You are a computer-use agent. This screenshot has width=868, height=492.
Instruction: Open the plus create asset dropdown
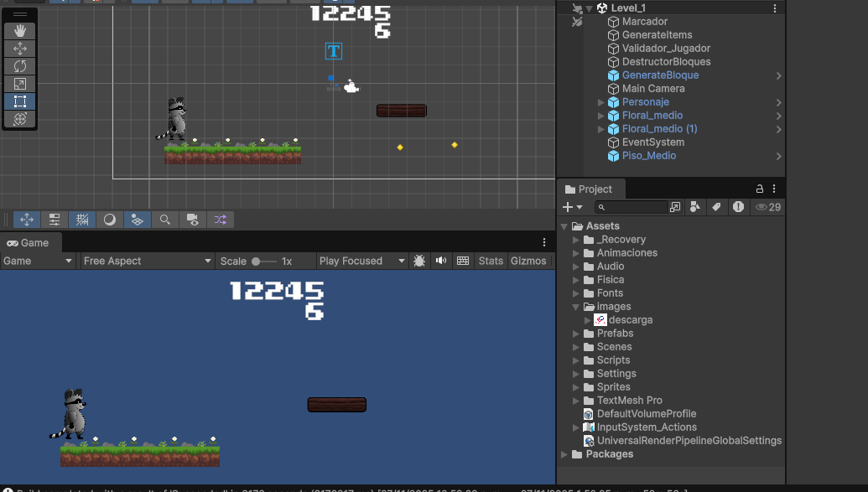(x=573, y=207)
